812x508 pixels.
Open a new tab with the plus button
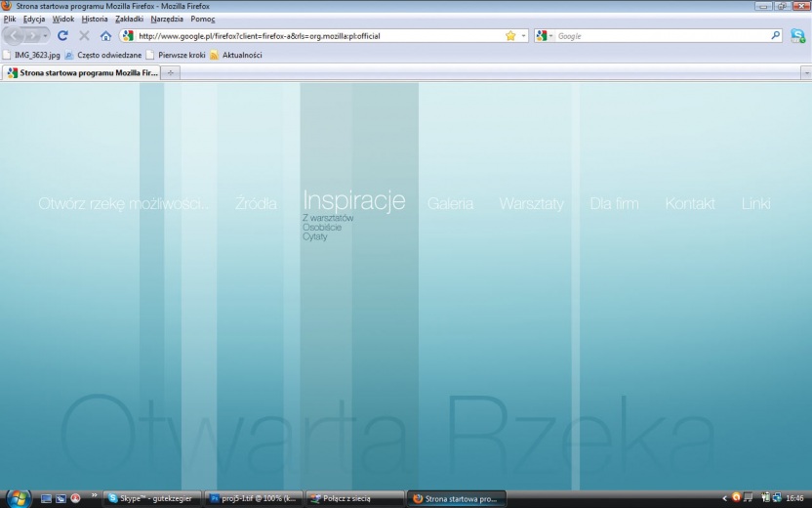click(173, 72)
